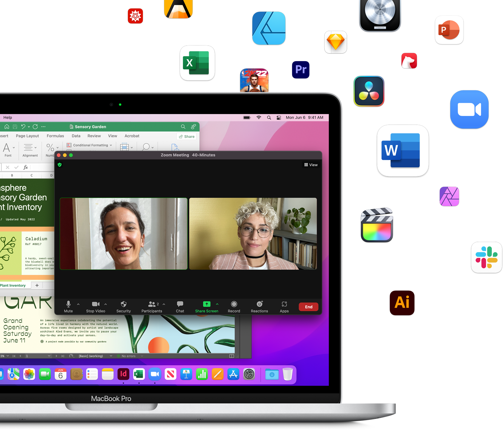Image resolution: width=504 pixels, height=431 pixels.
Task: Click the floating Slack icon
Action: tap(487, 257)
